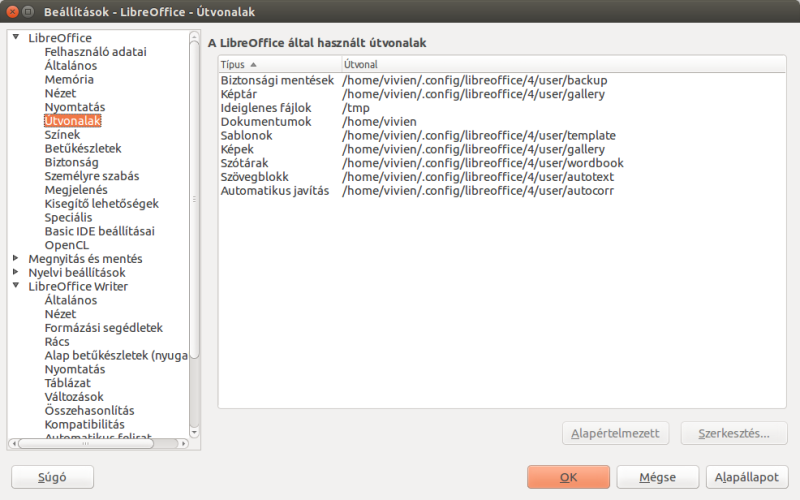Viewport: 800px width, 500px height.
Task: Open the Kompatibilitás settings page
Action: coord(84,423)
